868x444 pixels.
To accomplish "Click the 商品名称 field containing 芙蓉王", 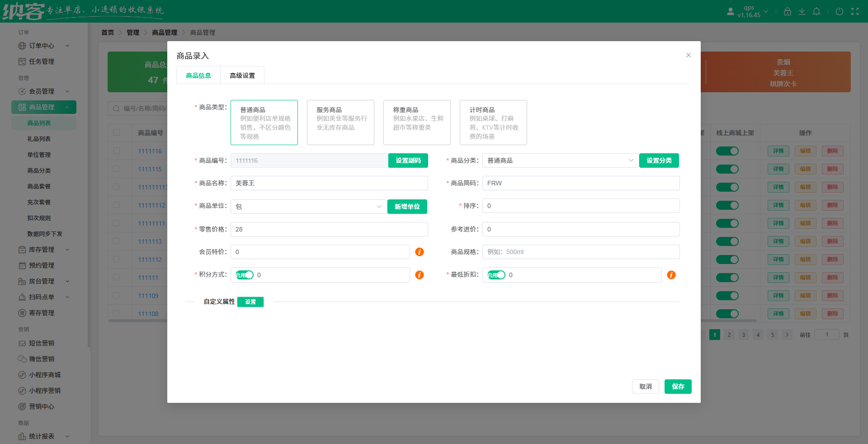I will pos(329,183).
